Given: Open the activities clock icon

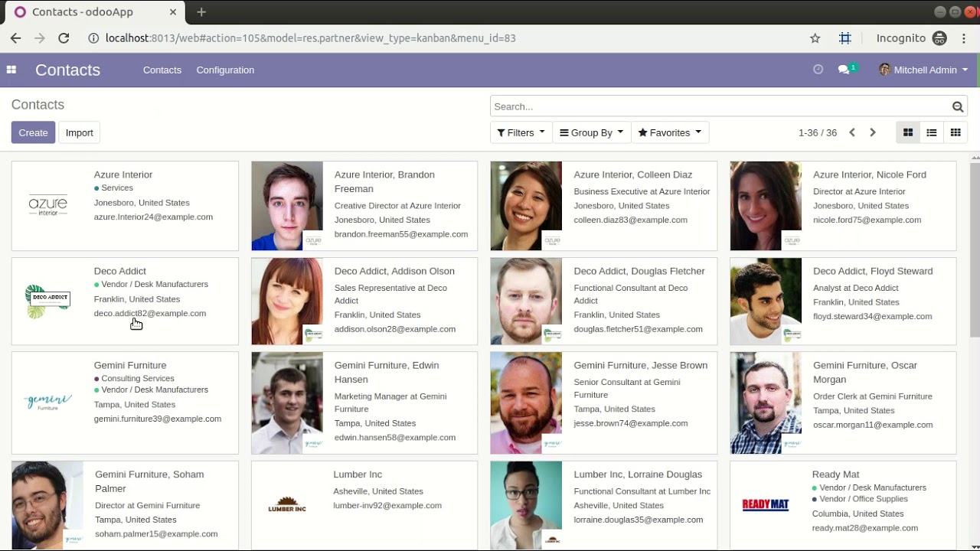Looking at the screenshot, I should tap(818, 70).
